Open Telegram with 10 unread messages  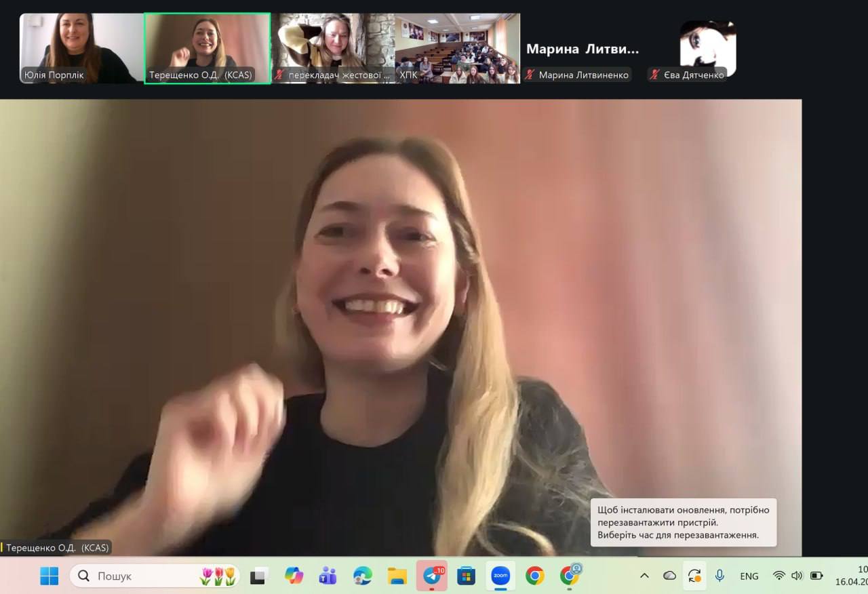coord(432,576)
